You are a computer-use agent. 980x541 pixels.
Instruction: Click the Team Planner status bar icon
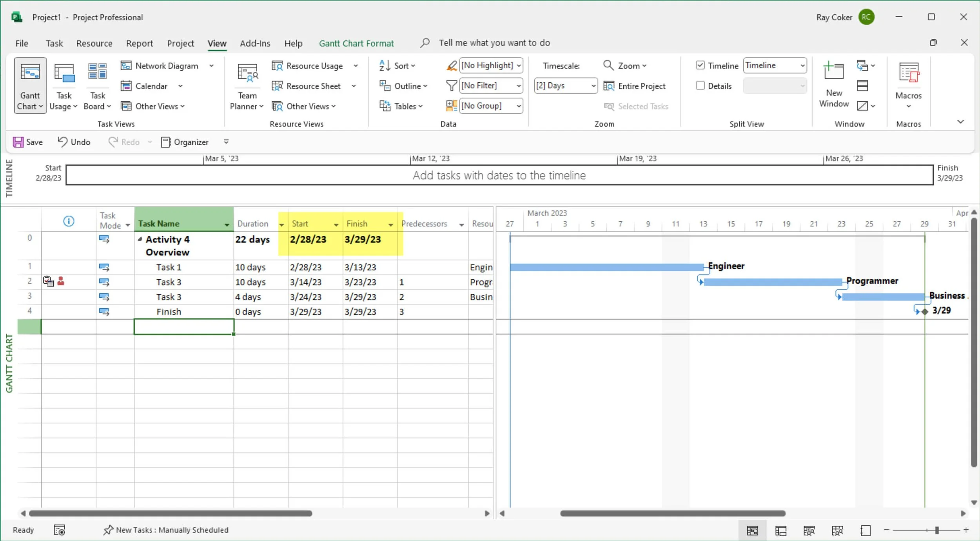(809, 530)
